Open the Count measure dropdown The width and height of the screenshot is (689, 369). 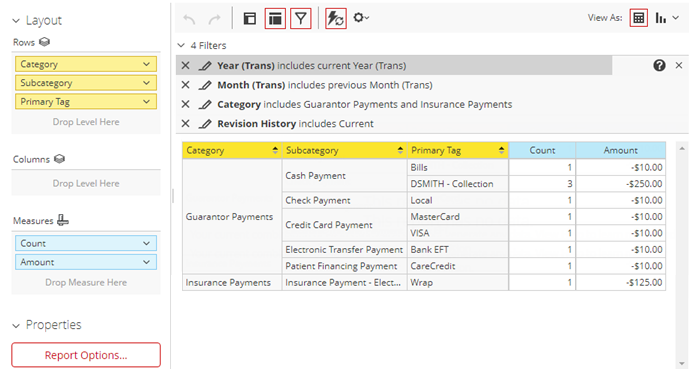pyautogui.click(x=146, y=243)
